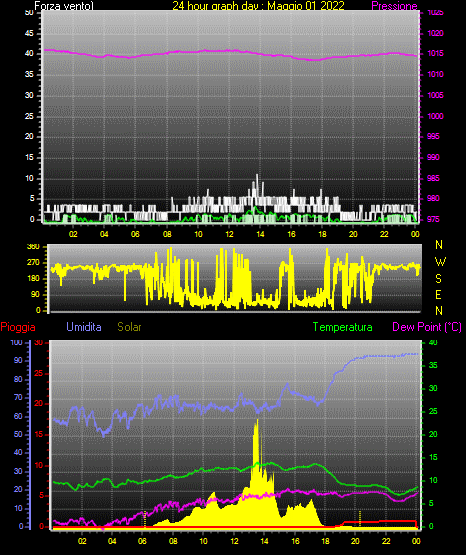Select the 985 pressure axis value
This screenshot has width=466, height=555.
point(433,178)
